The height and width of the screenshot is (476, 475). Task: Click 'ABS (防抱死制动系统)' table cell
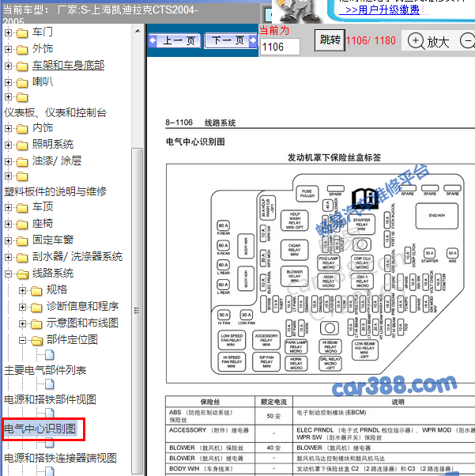coord(210,416)
